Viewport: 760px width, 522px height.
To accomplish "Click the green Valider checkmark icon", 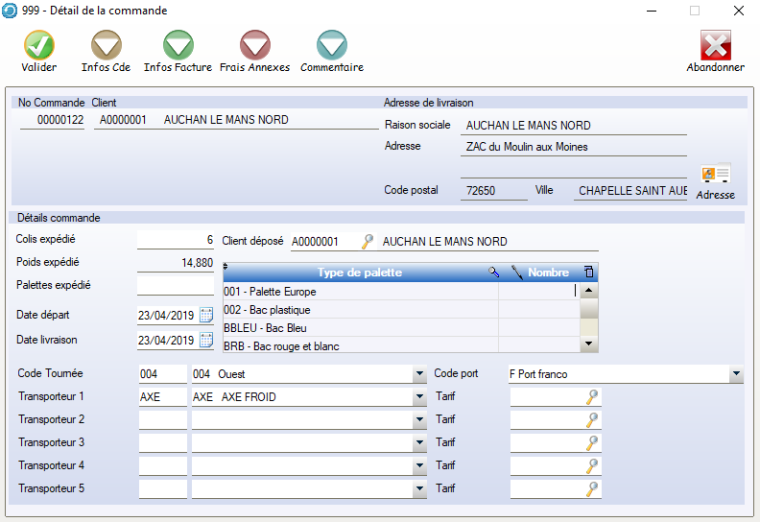I will pos(39,45).
